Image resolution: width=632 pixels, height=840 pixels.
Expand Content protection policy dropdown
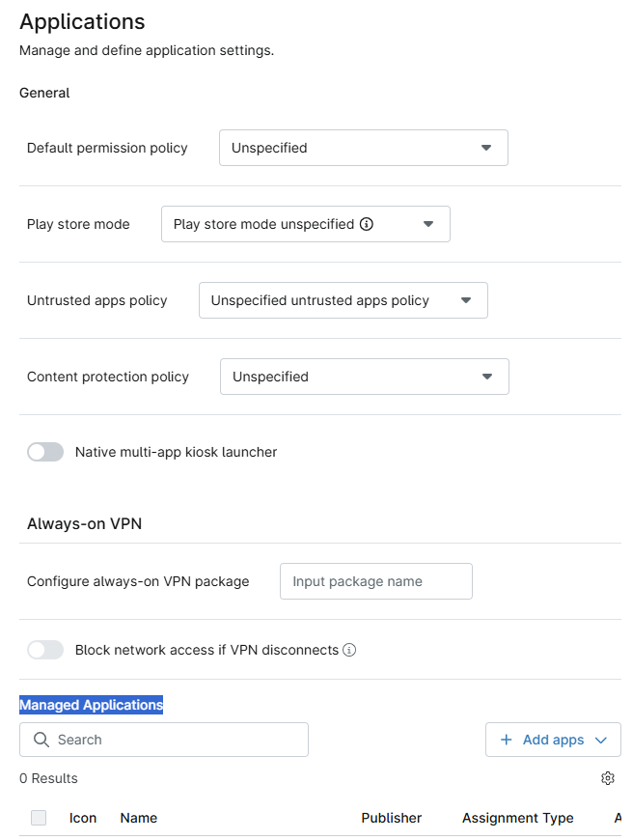[364, 377]
